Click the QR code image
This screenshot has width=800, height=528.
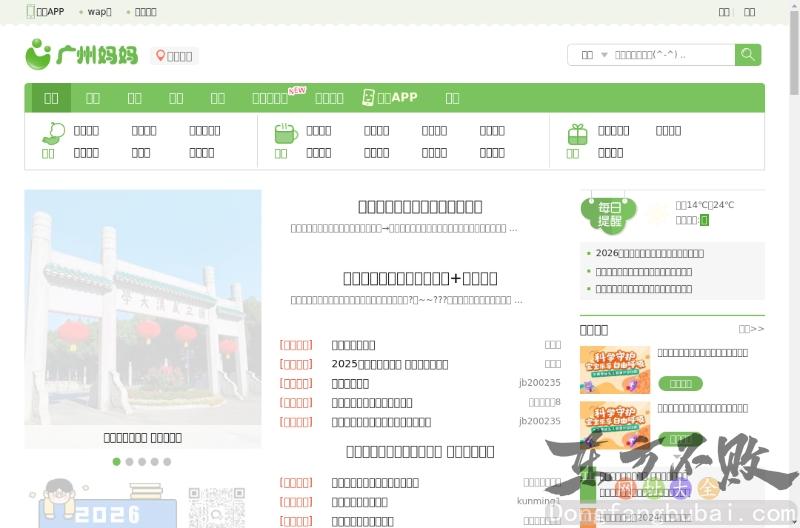tap(217, 508)
